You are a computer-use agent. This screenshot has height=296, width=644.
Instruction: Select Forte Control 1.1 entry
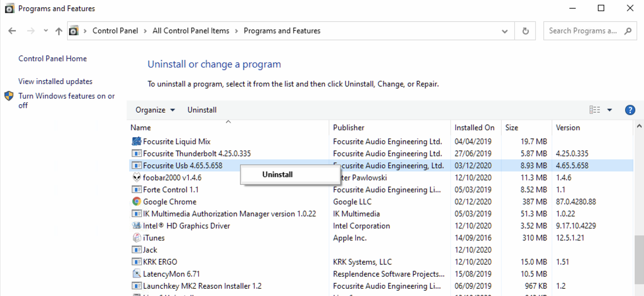click(x=171, y=189)
